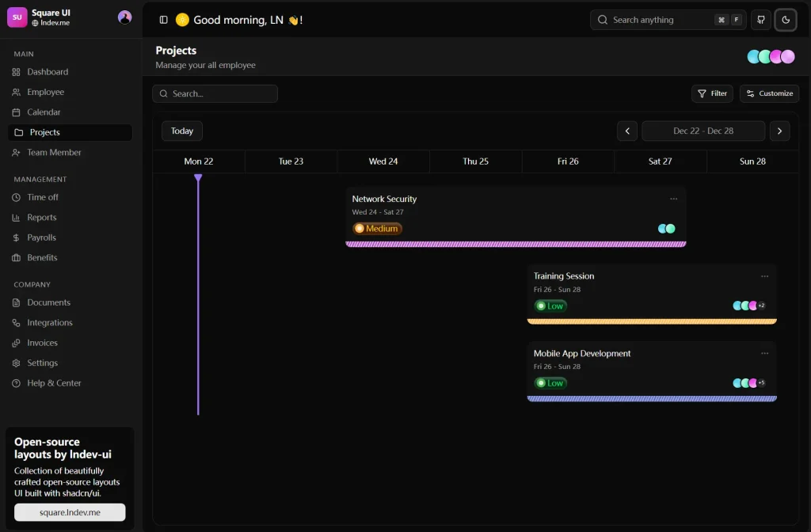This screenshot has width=811, height=532.
Task: Switch theme using the moon toggle
Action: pyautogui.click(x=786, y=20)
